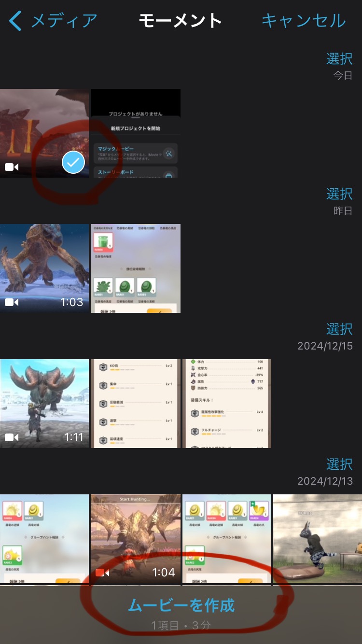Tap the camera icon on the 1:11 video
The height and width of the screenshot is (644, 362).
12,437
